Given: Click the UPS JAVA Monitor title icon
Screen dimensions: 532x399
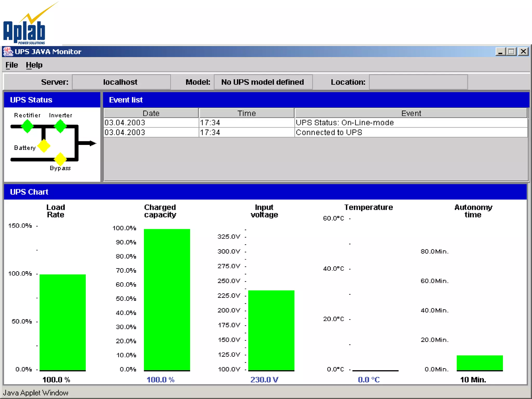Looking at the screenshot, I should point(8,51).
